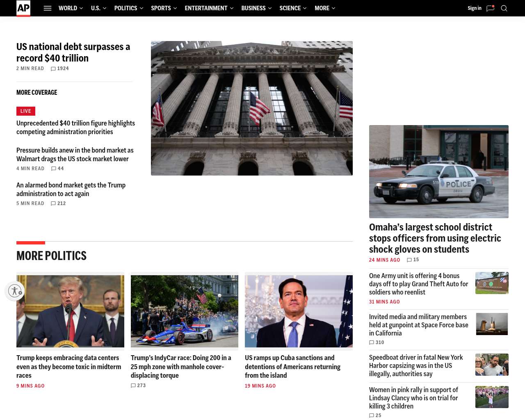Click comment icon beside 15
This screenshot has width=525, height=420.
coord(409,260)
